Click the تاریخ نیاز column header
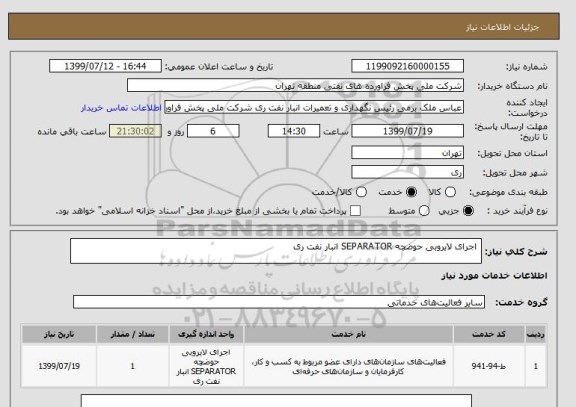The height and width of the screenshot is (407, 576). point(59,334)
